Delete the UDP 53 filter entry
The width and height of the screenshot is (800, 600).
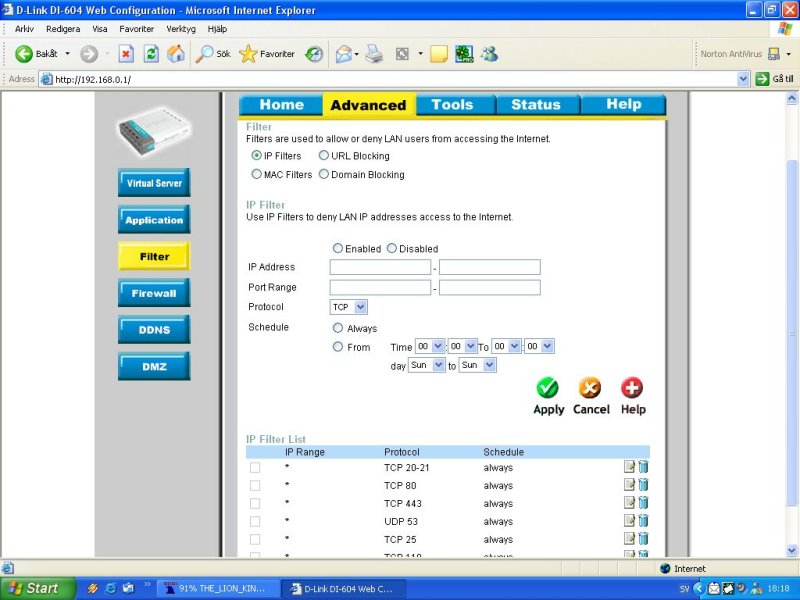point(643,520)
